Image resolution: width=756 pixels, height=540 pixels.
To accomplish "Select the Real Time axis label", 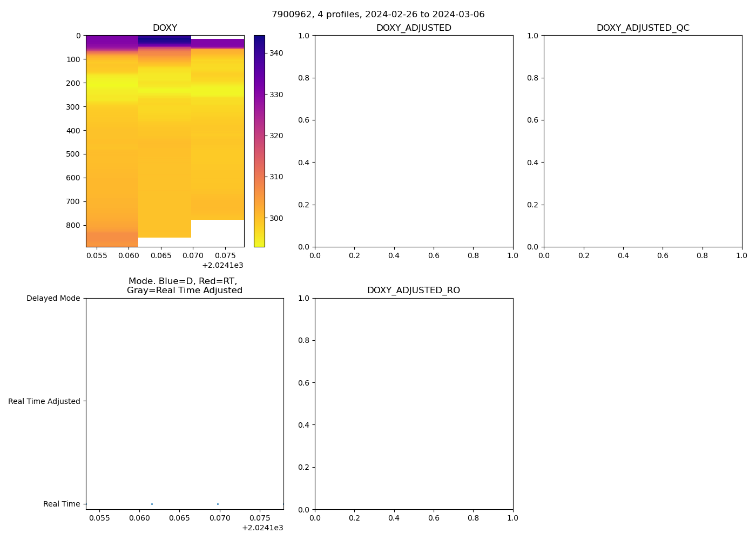I will click(x=62, y=504).
